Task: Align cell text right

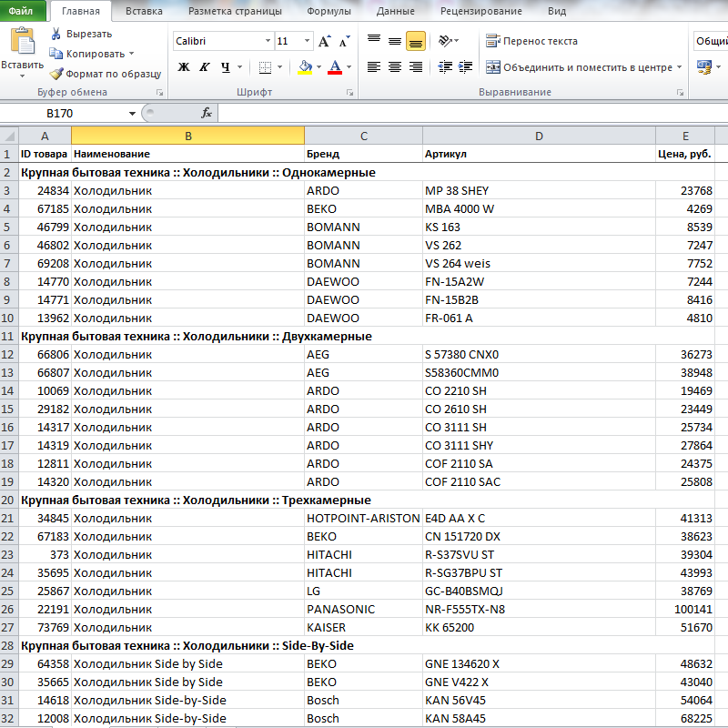Action: 416,67
